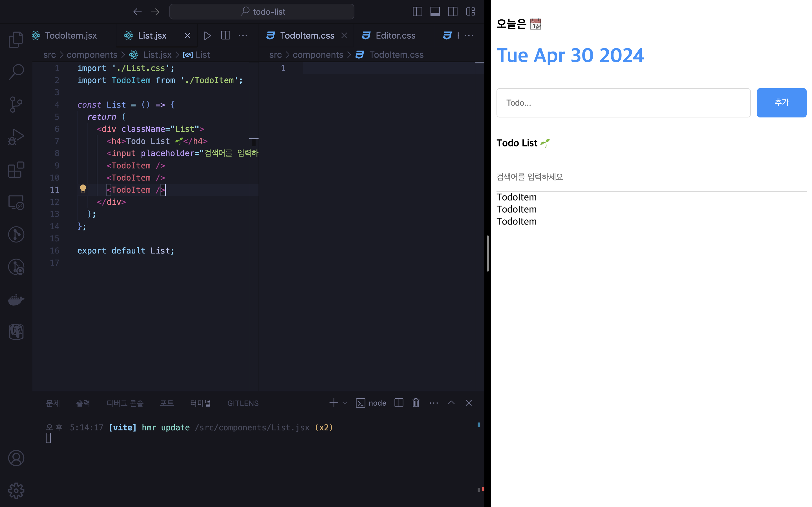Viewport: 812px width, 507px height.
Task: Open the Run and Debug icon
Action: [x=16, y=137]
